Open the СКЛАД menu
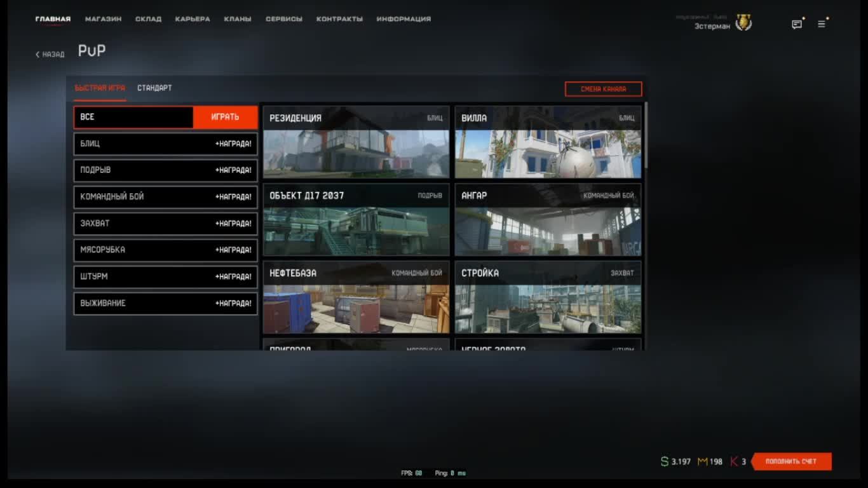The width and height of the screenshot is (868, 488). coord(148,19)
